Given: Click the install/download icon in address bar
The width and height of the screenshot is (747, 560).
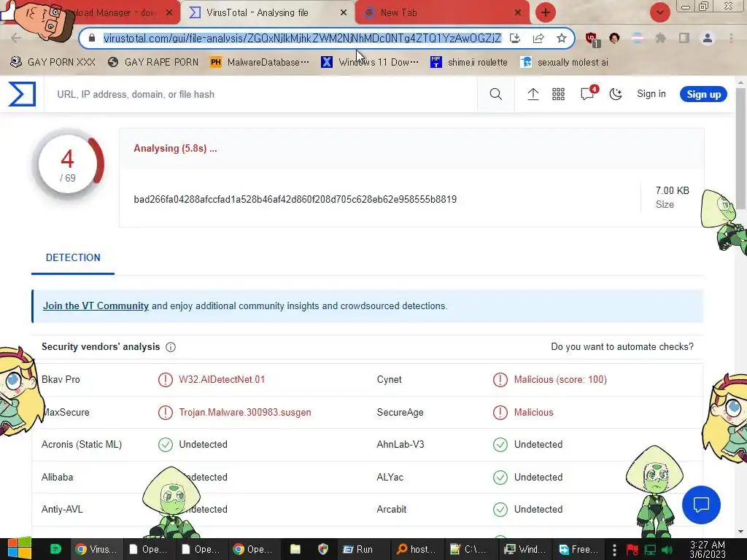Looking at the screenshot, I should pyautogui.click(x=515, y=38).
